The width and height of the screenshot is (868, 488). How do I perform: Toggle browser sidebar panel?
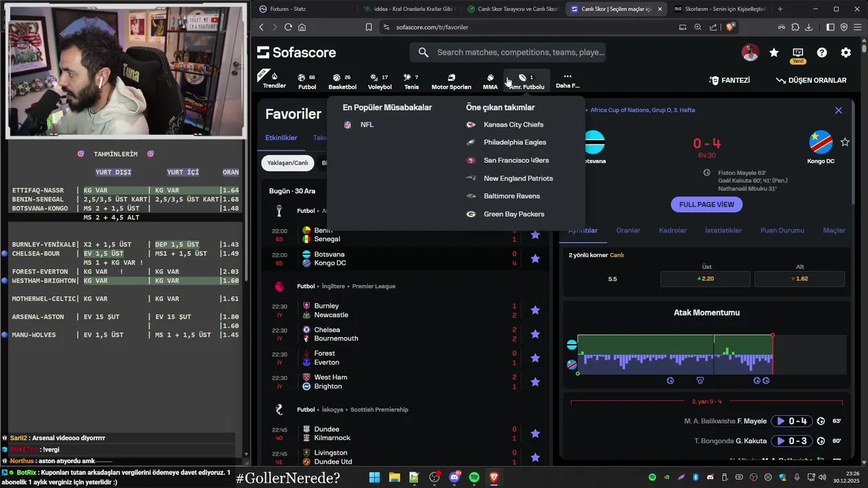(x=831, y=27)
